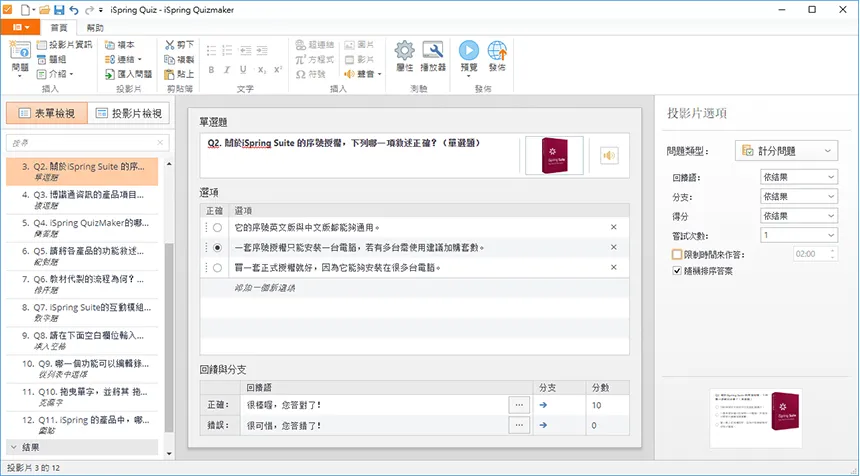
Task: Click the bulleted list icon
Action: tap(211, 50)
